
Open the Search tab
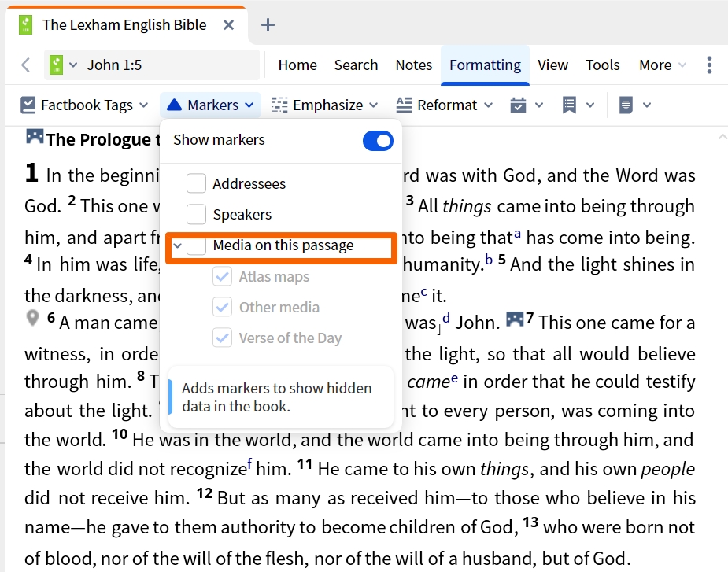point(356,65)
